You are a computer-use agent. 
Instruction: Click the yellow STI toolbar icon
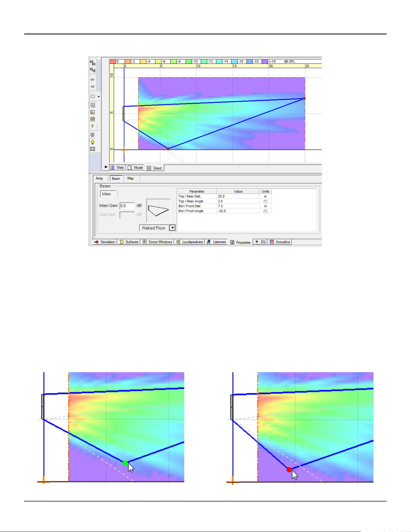[93, 119]
